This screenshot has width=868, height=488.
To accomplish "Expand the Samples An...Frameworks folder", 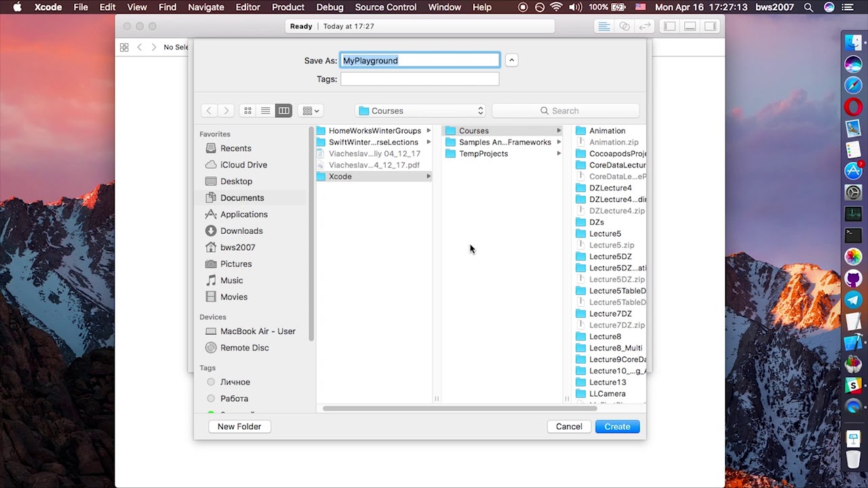I will [x=559, y=142].
